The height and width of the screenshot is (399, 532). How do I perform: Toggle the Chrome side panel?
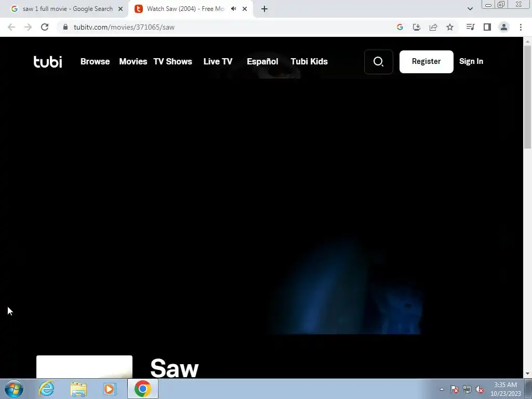(487, 27)
